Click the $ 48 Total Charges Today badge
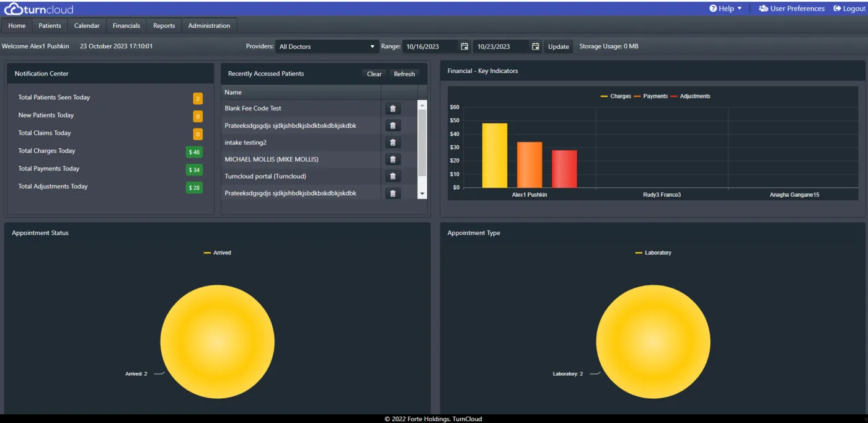Screen dimensions: 868x423 click(194, 152)
